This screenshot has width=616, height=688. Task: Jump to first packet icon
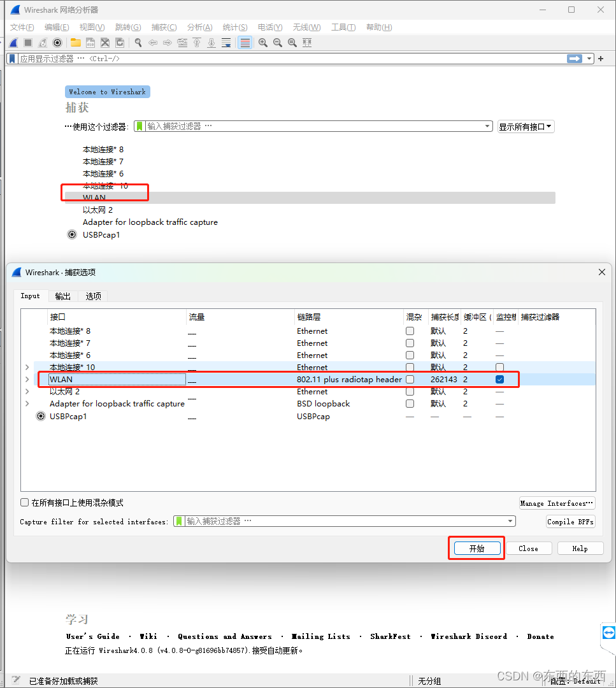[x=197, y=43]
